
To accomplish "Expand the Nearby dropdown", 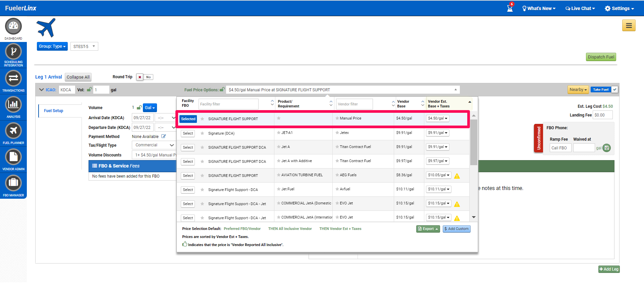I will [578, 90].
